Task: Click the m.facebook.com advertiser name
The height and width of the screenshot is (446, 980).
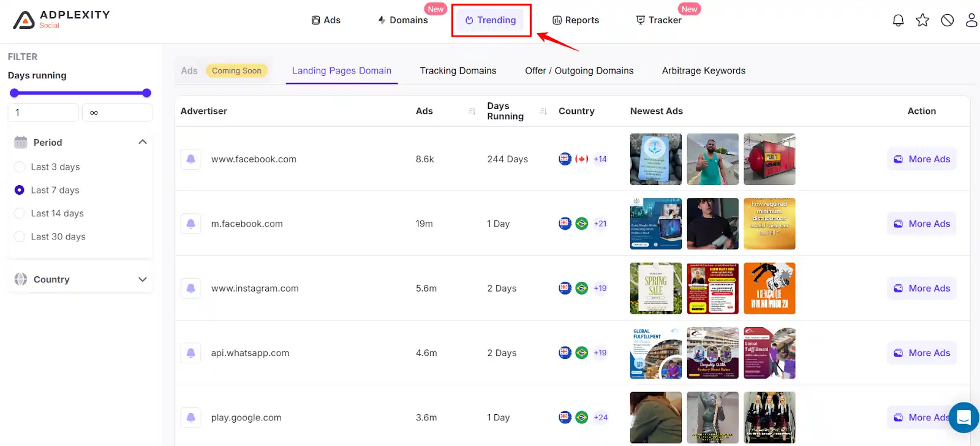Action: click(x=247, y=224)
